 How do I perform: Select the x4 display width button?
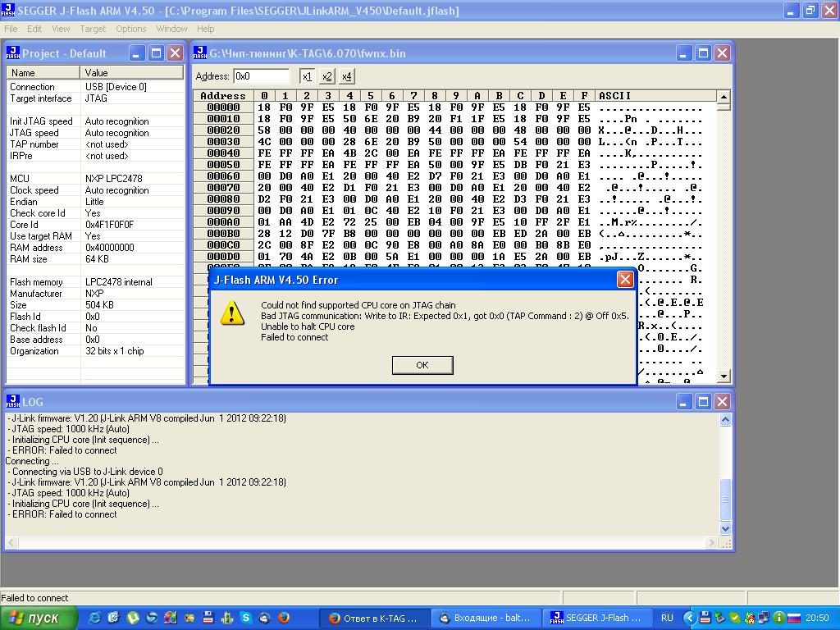click(347, 76)
